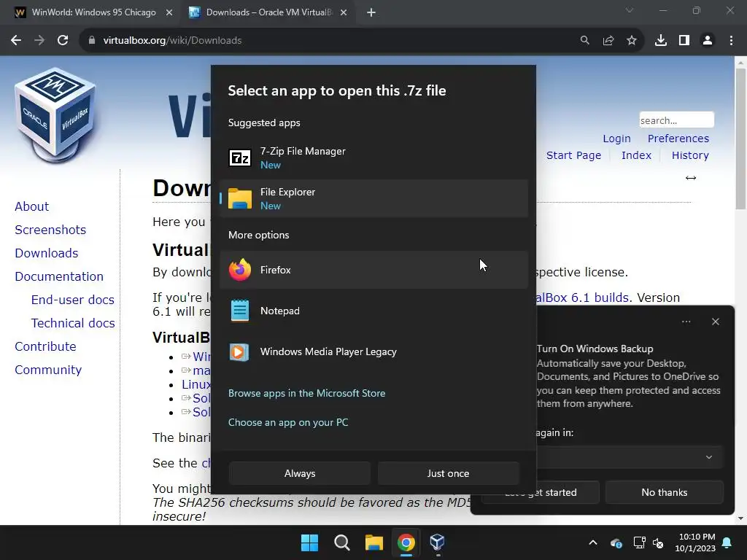This screenshot has height=560, width=747.
Task: Choose Windows Media Player Legacy
Action: pyautogui.click(x=374, y=352)
